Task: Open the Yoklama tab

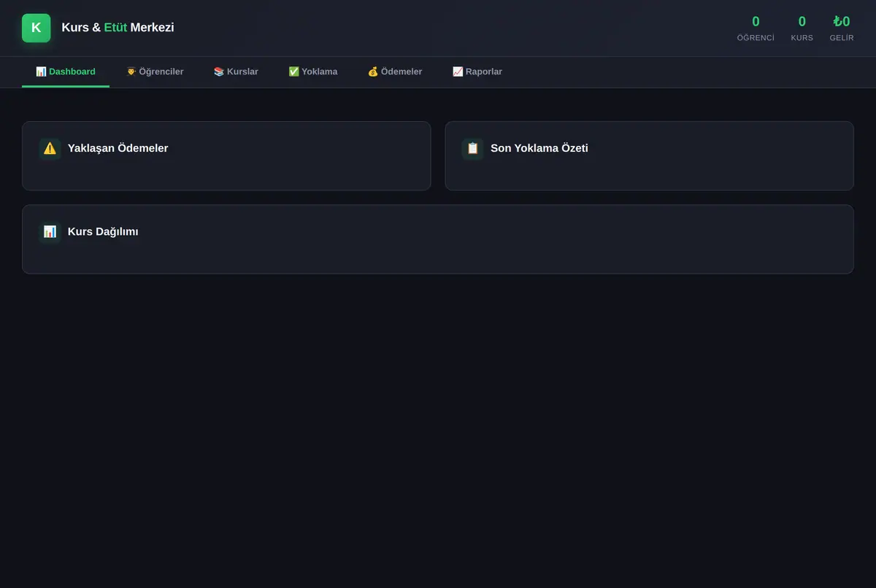Action: (313, 71)
